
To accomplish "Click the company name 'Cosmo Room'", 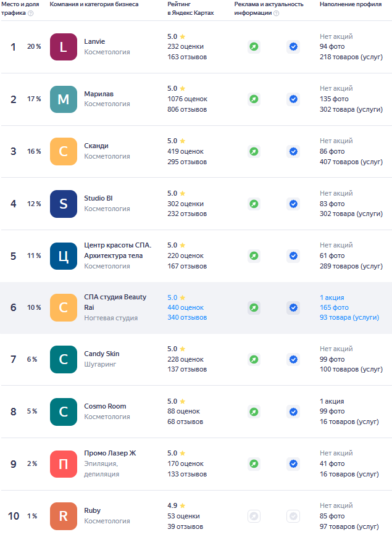I will (x=105, y=406).
